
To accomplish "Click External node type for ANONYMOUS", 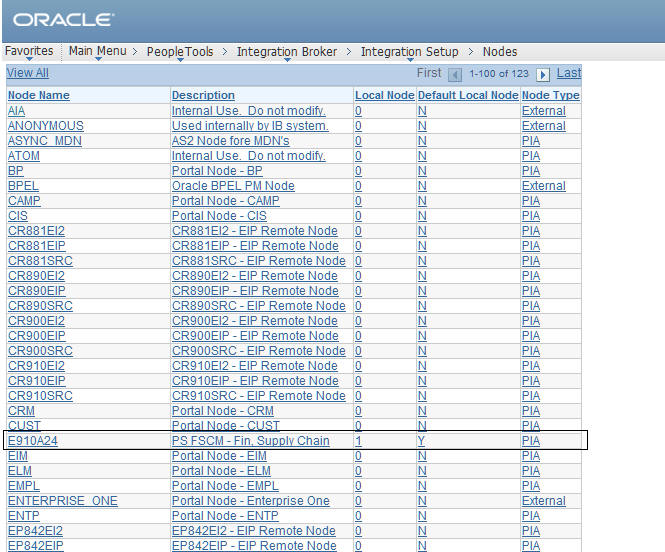I will (544, 126).
